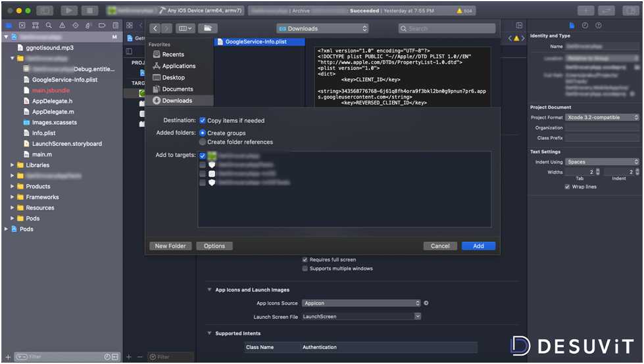Click the Search field in file dialog
644x364 pixels.
(447, 28)
